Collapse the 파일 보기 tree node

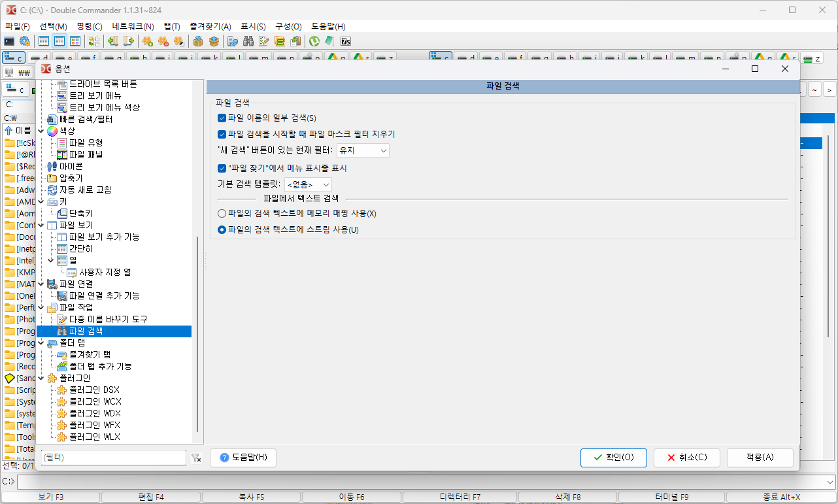pyautogui.click(x=41, y=225)
